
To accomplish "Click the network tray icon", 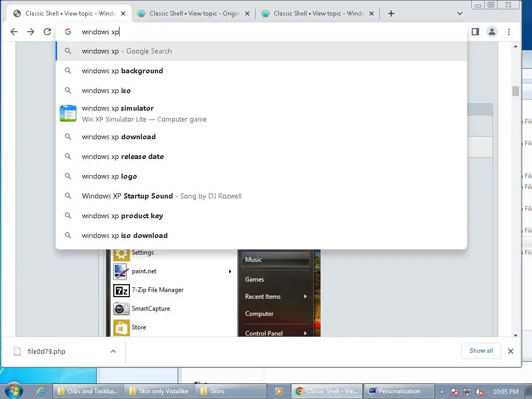I will tap(467, 392).
